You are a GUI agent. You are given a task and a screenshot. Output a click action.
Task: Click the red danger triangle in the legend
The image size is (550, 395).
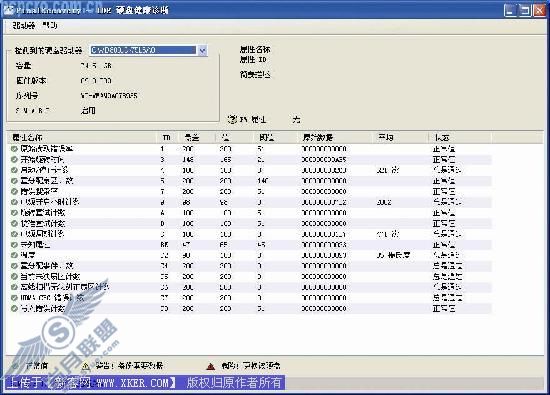click(210, 366)
